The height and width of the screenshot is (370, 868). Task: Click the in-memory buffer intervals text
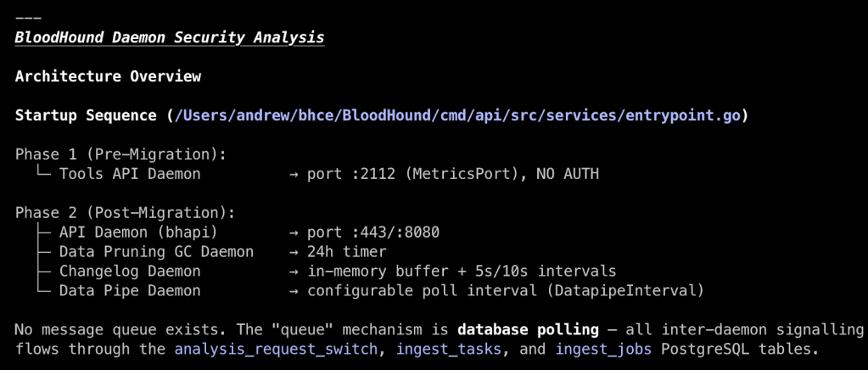click(462, 272)
